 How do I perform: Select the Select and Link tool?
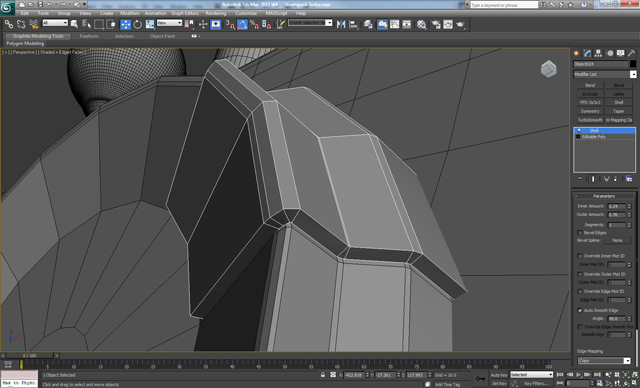point(9,24)
